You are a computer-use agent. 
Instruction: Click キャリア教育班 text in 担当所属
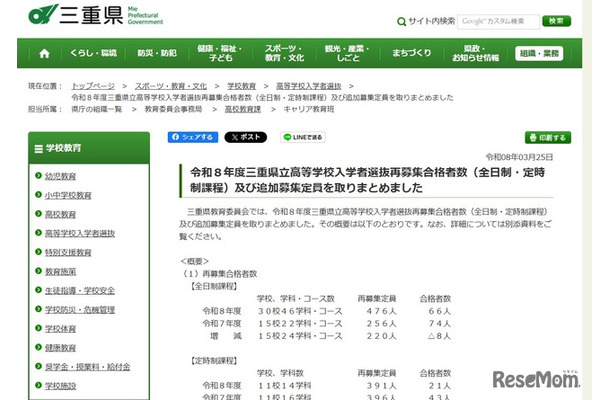coord(309,109)
